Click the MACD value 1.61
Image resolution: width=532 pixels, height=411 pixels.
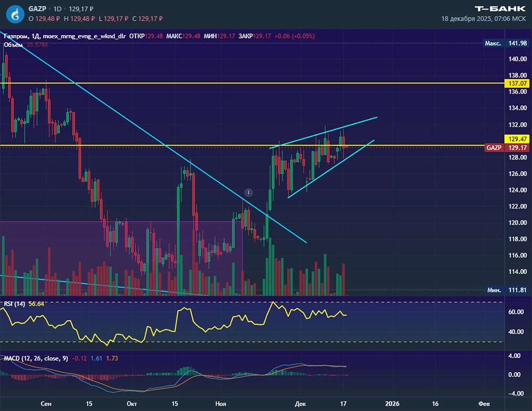pos(96,358)
